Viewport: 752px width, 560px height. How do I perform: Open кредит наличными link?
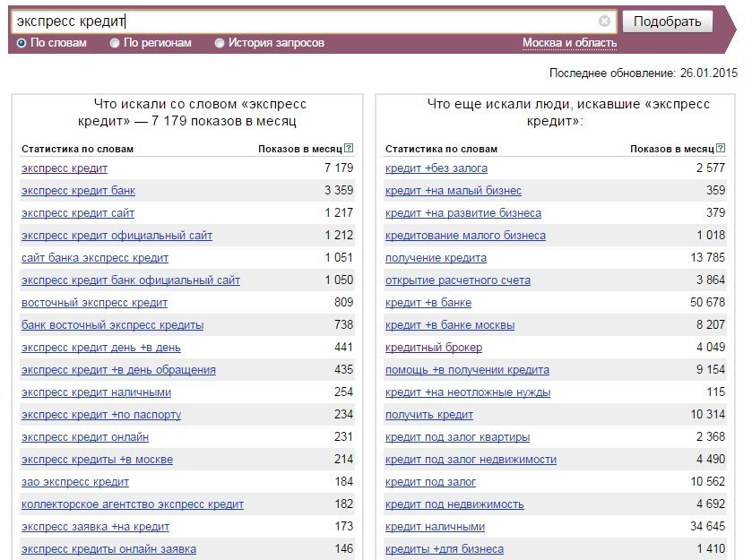click(x=435, y=527)
